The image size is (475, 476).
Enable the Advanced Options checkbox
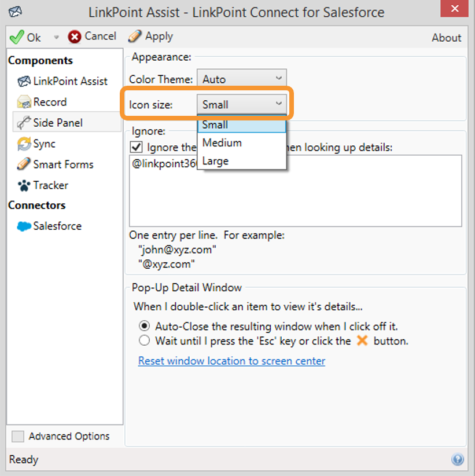pyautogui.click(x=18, y=436)
